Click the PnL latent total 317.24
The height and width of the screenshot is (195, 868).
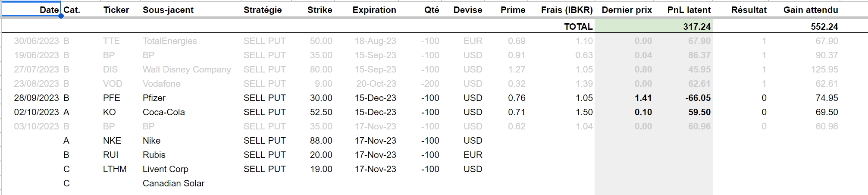697,27
